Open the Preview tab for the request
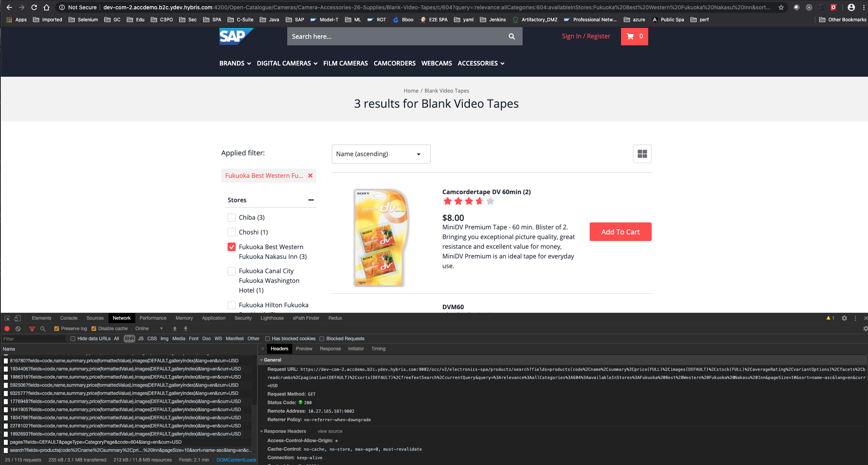 (304, 348)
